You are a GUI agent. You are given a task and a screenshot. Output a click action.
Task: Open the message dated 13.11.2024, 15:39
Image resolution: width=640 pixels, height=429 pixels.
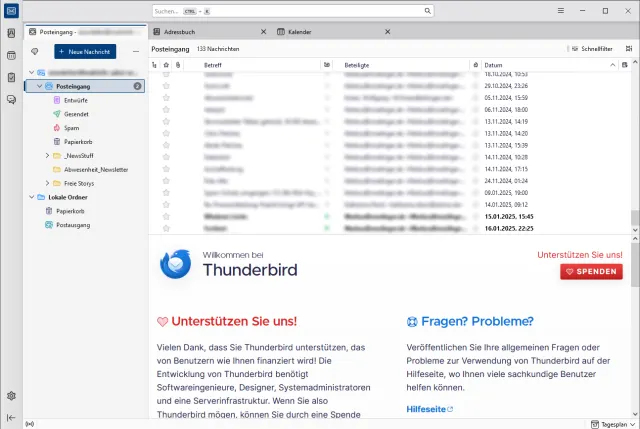390,145
